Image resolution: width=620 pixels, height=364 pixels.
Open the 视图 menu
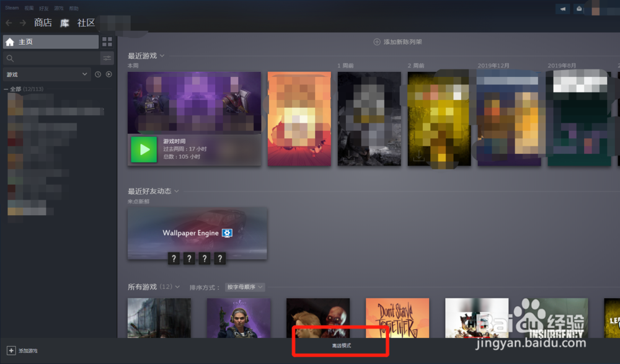tap(29, 8)
